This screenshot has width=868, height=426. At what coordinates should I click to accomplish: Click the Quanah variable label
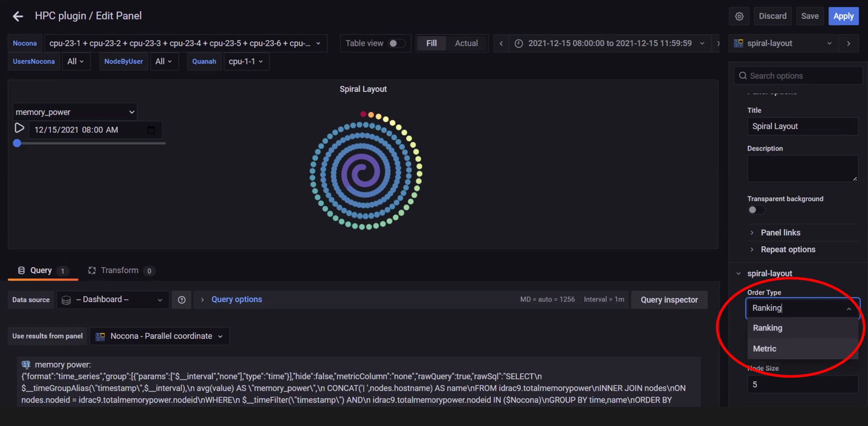(204, 61)
